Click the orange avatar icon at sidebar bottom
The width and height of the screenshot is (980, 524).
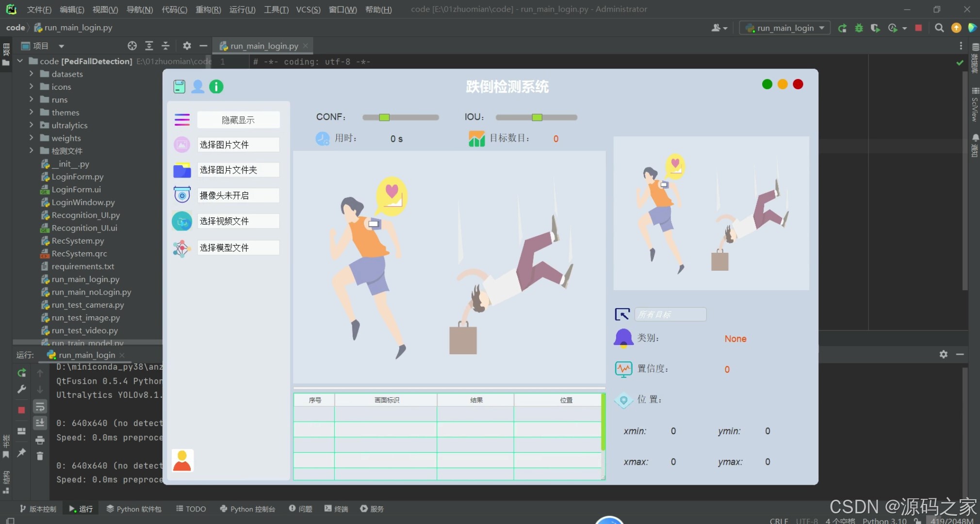pyautogui.click(x=182, y=460)
